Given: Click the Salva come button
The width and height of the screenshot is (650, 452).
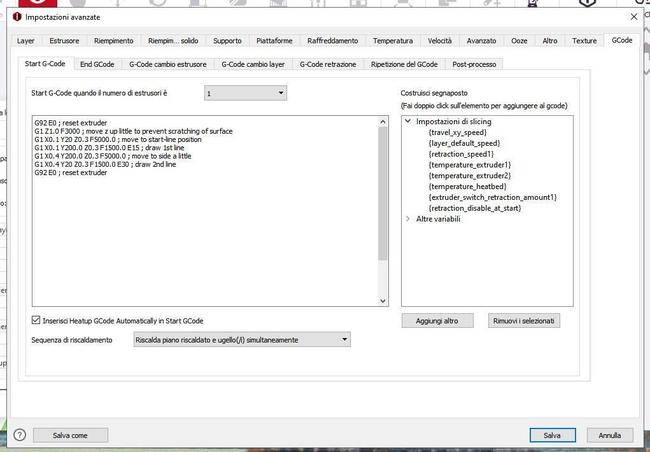Looking at the screenshot, I should coord(70,435).
